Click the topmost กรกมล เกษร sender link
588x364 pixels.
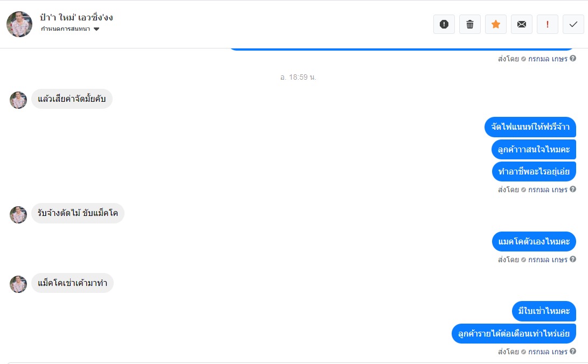(548, 59)
